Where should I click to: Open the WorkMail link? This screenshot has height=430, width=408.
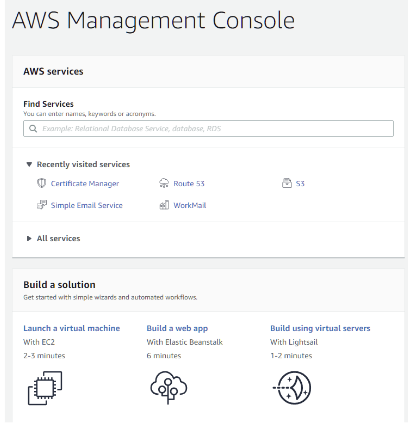pos(190,205)
